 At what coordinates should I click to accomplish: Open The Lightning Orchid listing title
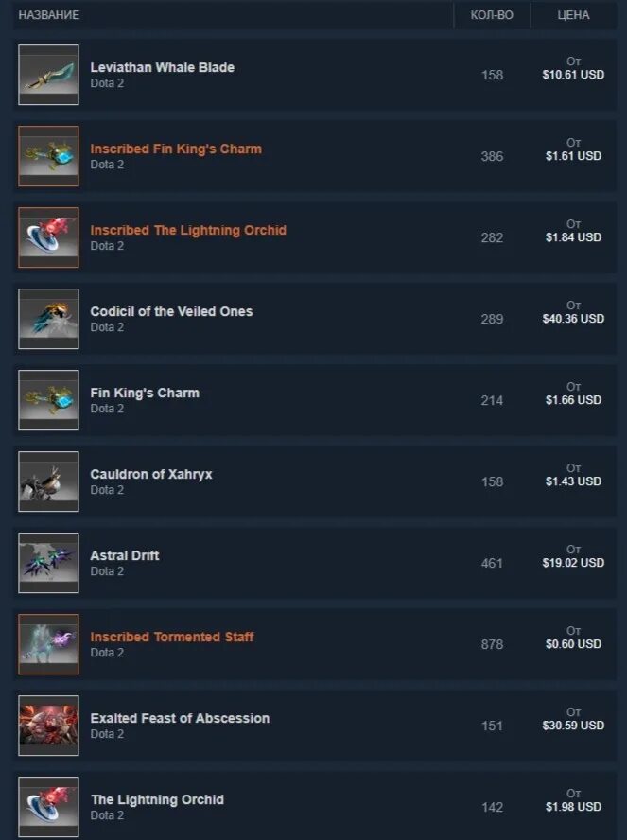(157, 799)
